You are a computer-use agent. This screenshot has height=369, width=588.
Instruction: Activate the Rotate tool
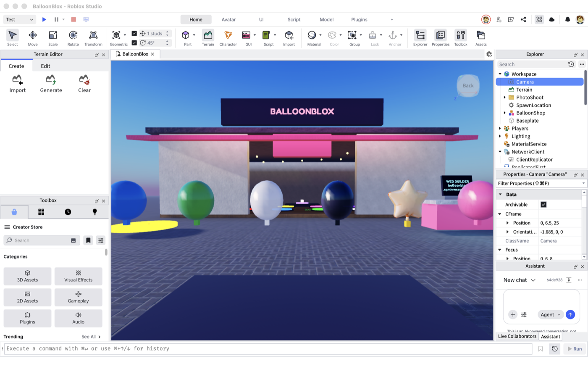73,38
